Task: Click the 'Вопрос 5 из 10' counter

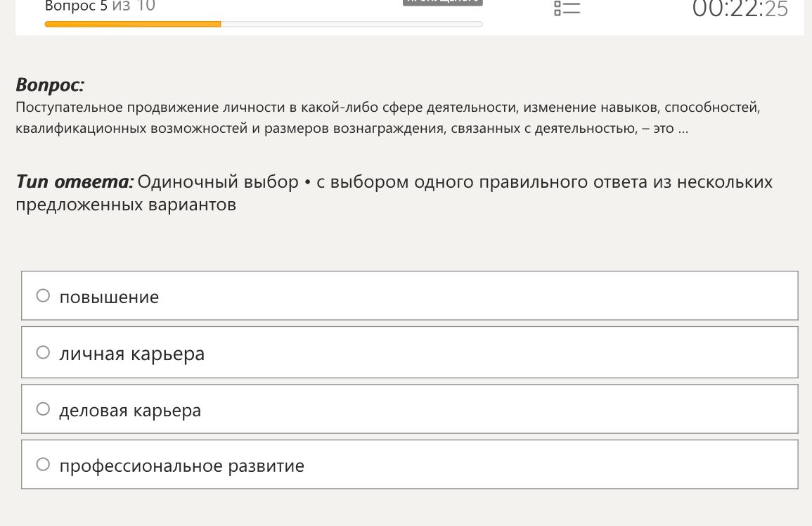Action: coord(100,6)
